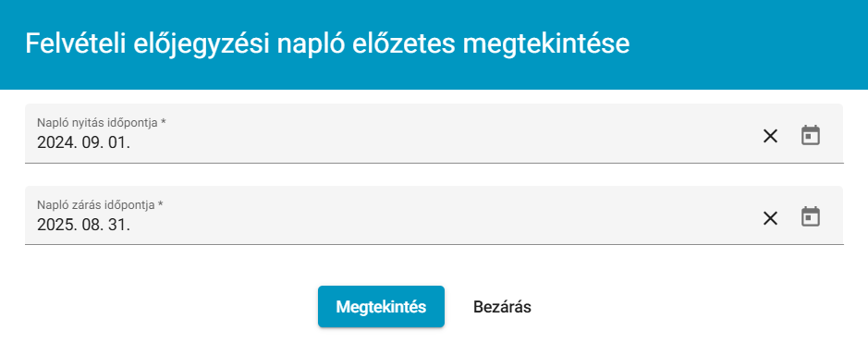Screen dimensions: 868x343
Task: Click the blue Megtekintés button
Action: click(381, 307)
